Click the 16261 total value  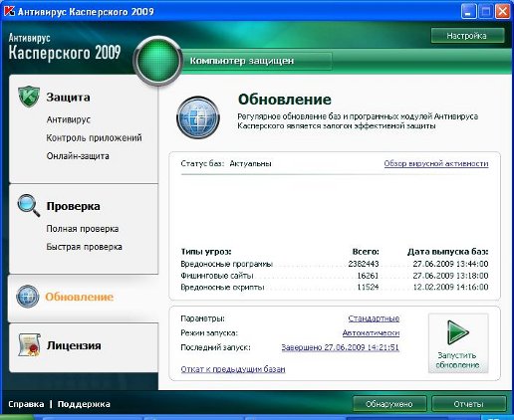pos(368,276)
